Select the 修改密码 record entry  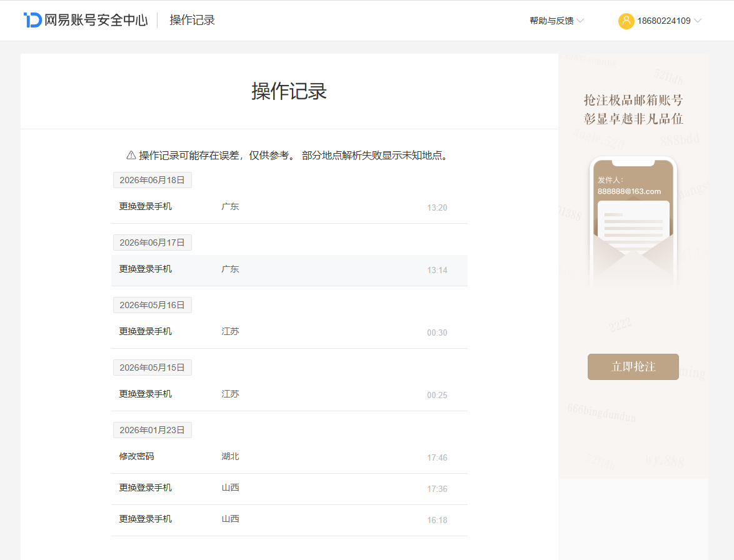(289, 457)
